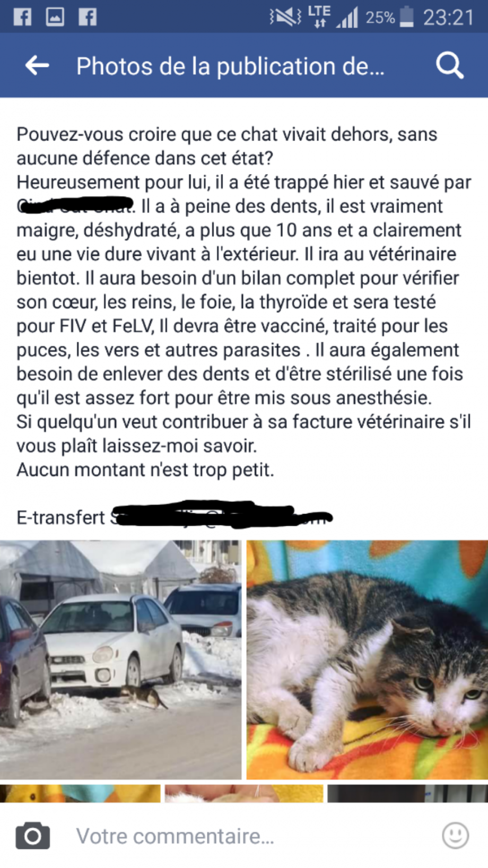488x868 pixels.
Task: Tap the image notification icon in status bar
Action: [55, 17]
